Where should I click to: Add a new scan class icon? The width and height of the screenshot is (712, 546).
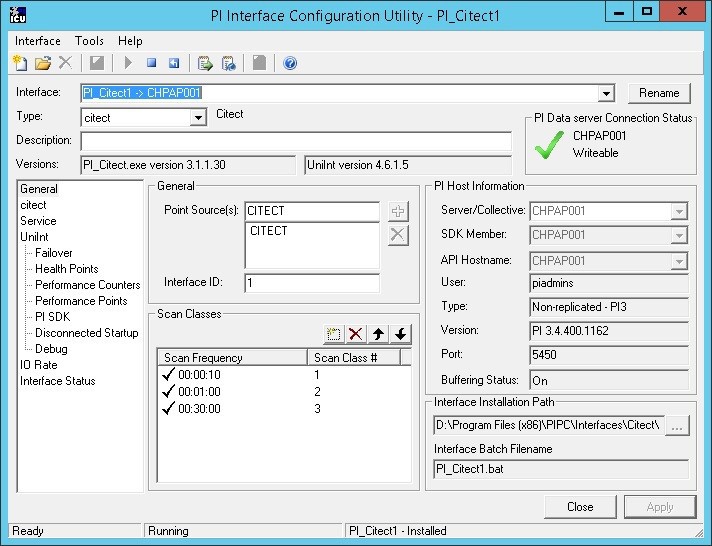coord(334,334)
